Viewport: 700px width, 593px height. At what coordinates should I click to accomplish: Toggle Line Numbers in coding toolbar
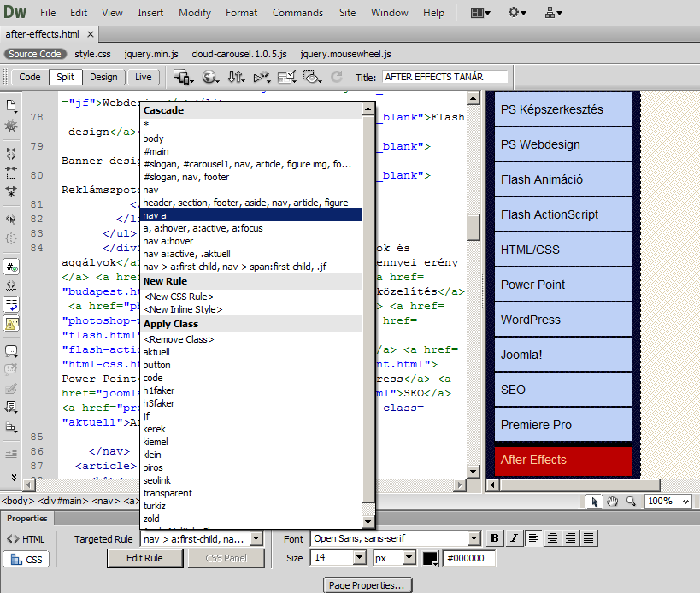coord(11,267)
